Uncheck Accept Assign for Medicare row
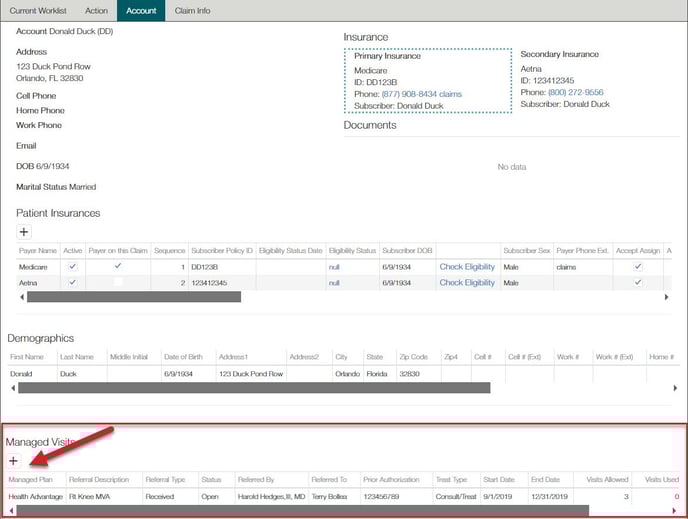Image resolution: width=688 pixels, height=519 pixels. (637, 267)
